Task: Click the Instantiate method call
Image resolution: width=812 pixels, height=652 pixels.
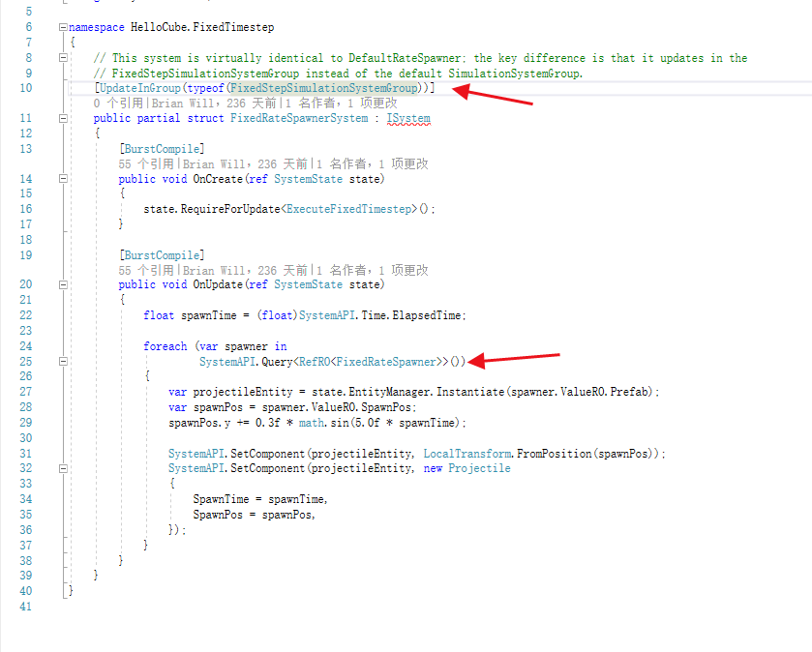Action: click(470, 392)
